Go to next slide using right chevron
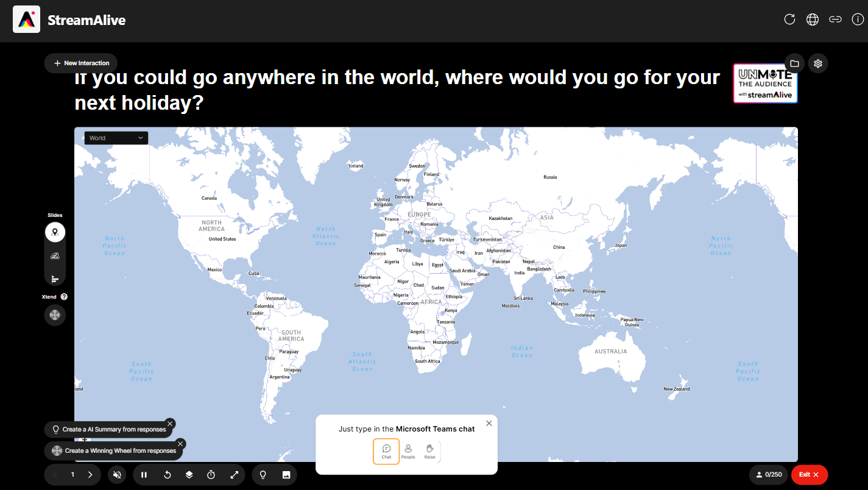The image size is (868, 490). (90, 475)
